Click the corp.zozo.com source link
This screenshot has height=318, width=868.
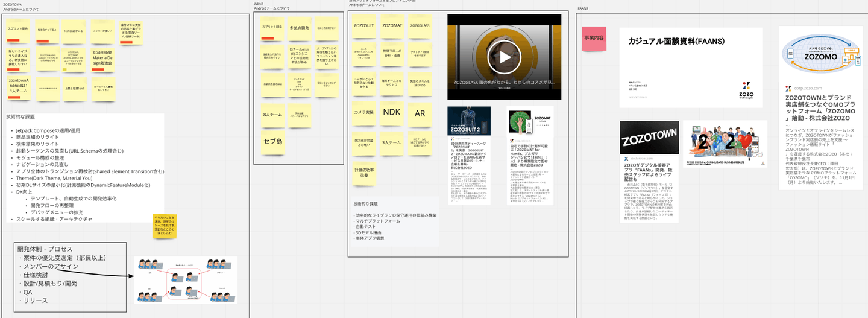click(x=811, y=88)
